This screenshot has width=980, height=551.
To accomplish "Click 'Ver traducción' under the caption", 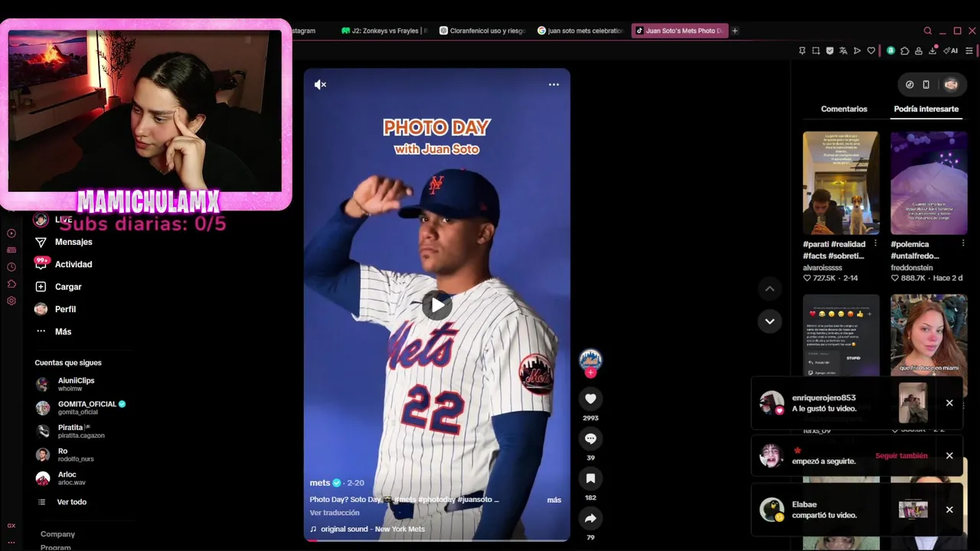I will pos(335,513).
